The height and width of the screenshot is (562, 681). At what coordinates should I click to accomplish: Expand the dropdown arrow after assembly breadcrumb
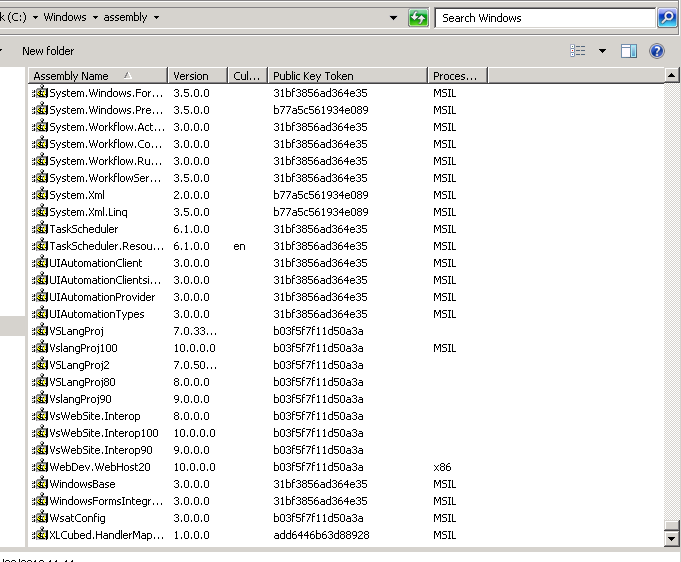point(156,18)
